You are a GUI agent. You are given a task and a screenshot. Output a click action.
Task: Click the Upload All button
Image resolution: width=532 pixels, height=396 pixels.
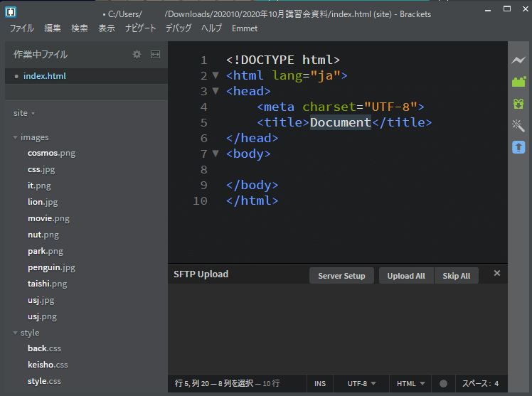pos(406,276)
